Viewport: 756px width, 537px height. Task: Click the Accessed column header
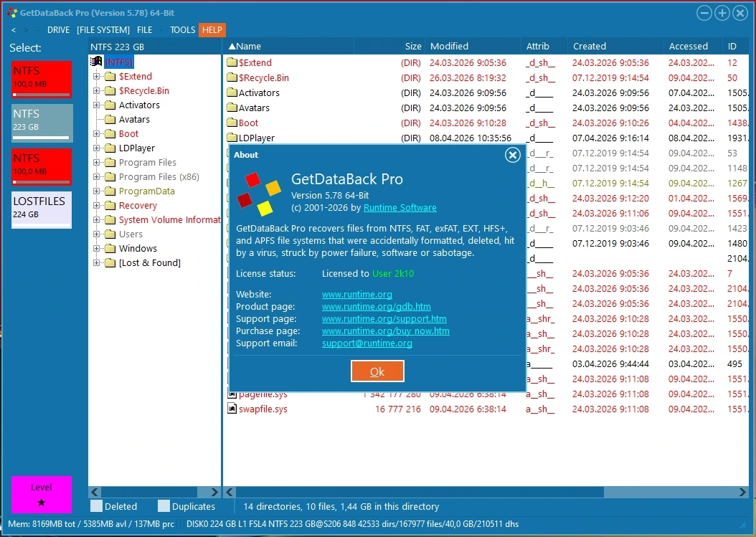[693, 47]
